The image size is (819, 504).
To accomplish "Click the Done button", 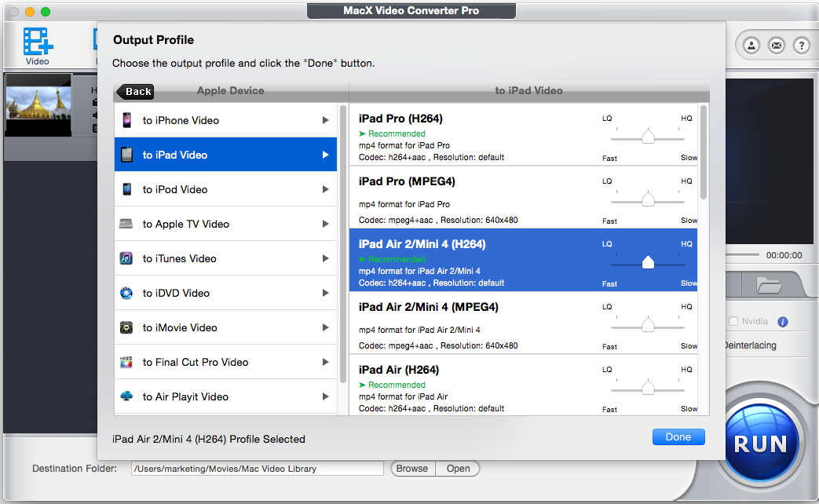I will [678, 437].
